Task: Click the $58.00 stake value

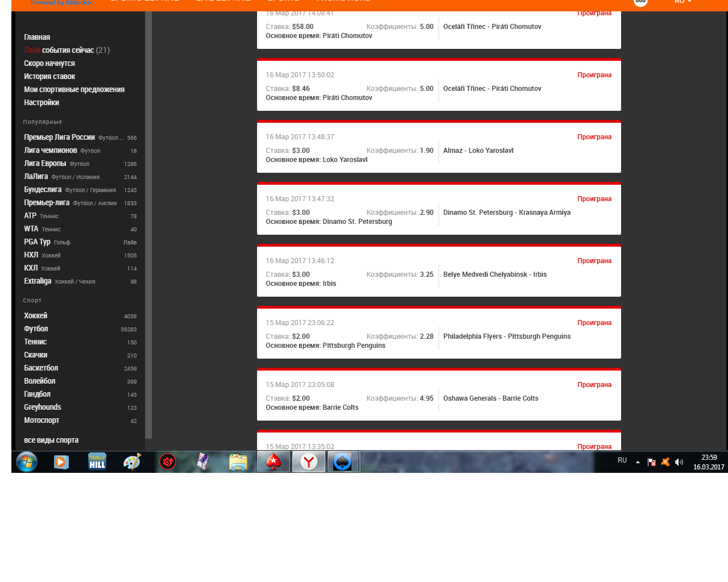Action: 303,27
